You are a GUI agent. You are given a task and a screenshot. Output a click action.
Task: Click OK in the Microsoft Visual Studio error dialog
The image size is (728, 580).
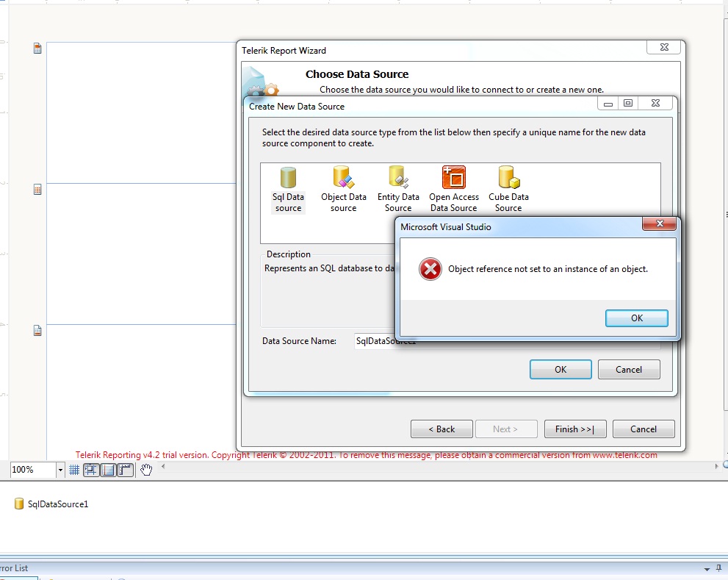pyautogui.click(x=636, y=318)
